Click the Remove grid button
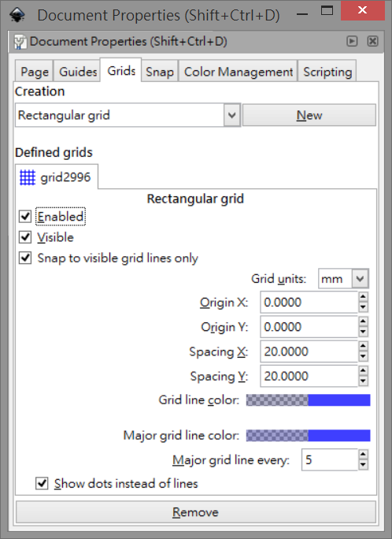Screen dimensions: 392x539 (x=196, y=512)
